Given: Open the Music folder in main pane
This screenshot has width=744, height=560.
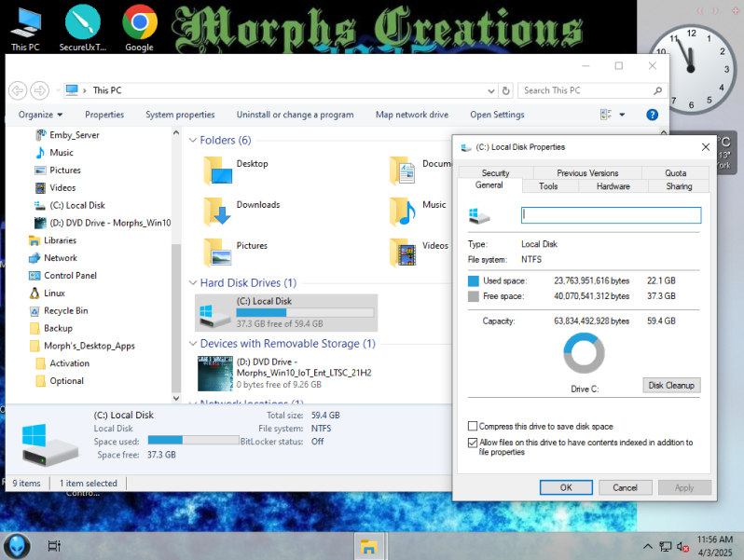Looking at the screenshot, I should [404, 212].
